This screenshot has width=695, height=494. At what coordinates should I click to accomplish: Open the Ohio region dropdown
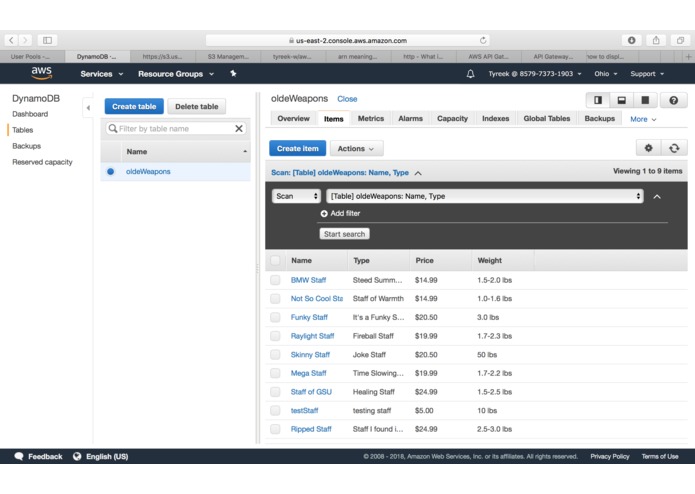click(605, 74)
